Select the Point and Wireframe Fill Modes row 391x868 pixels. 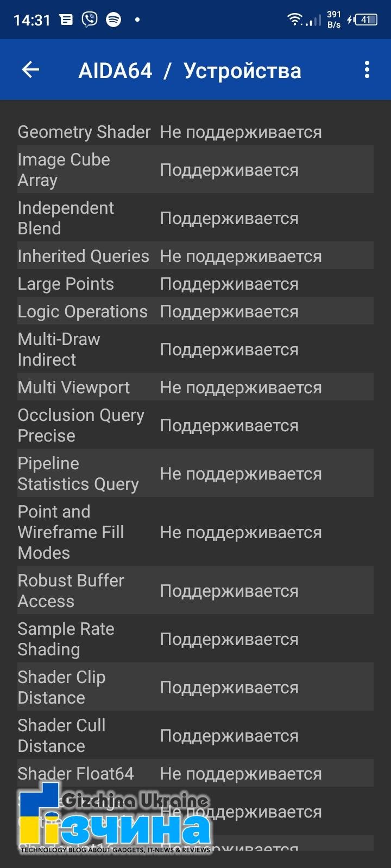195,532
